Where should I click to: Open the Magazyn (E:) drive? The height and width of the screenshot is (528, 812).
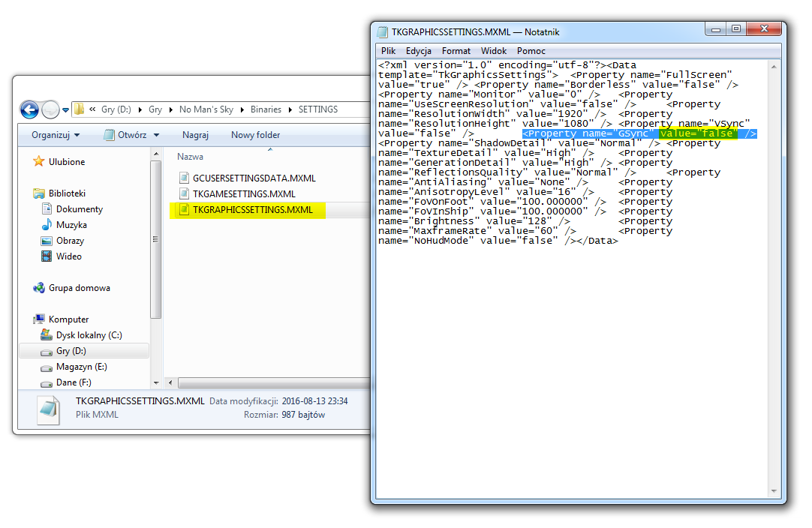coord(81,367)
